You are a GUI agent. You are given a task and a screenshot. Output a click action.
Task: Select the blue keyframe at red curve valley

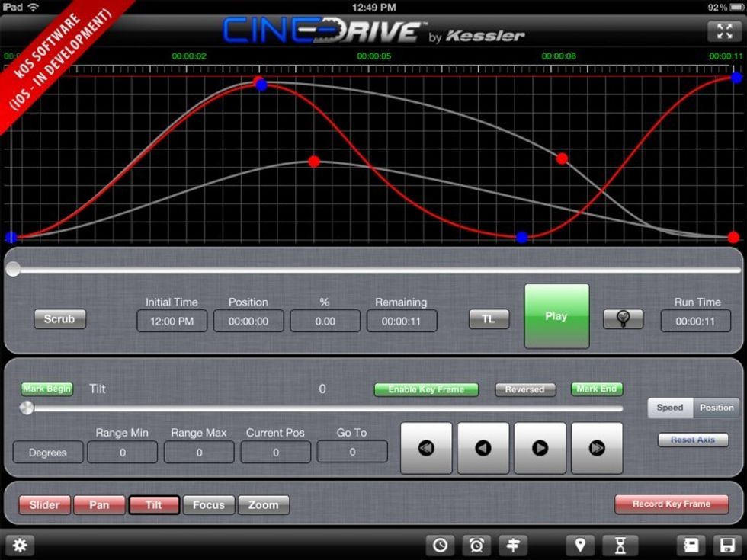click(x=522, y=237)
